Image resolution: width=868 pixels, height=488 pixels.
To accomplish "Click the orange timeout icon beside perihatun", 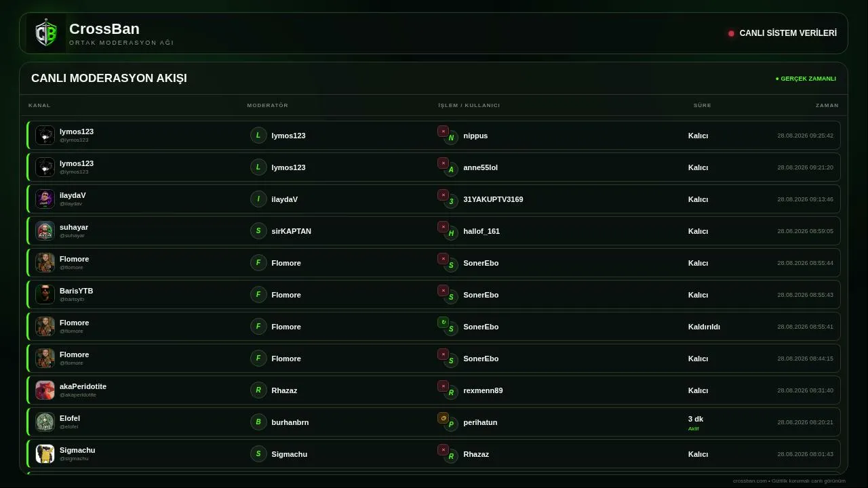I will pyautogui.click(x=443, y=418).
